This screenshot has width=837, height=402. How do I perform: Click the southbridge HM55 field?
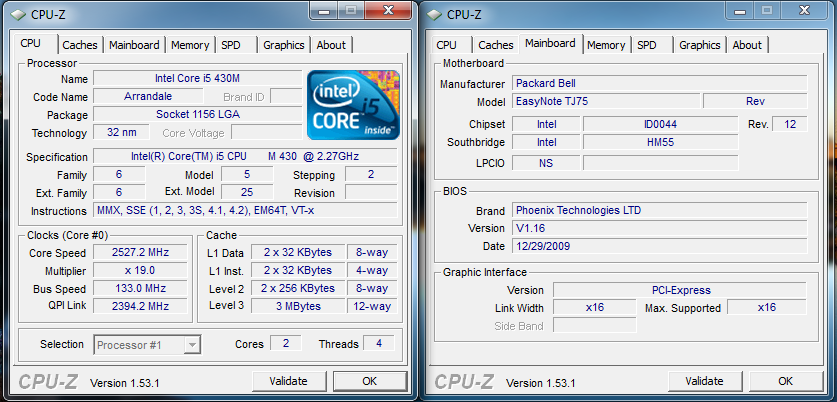pyautogui.click(x=660, y=142)
